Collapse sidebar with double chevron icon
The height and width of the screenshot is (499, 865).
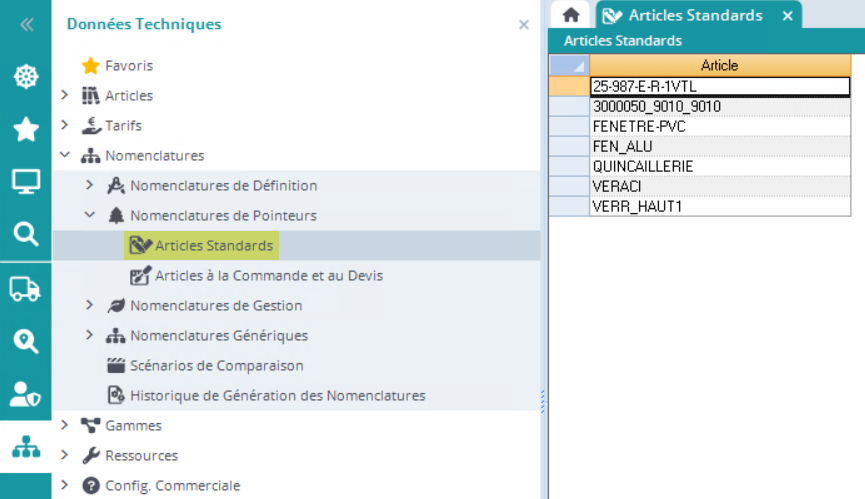[26, 25]
